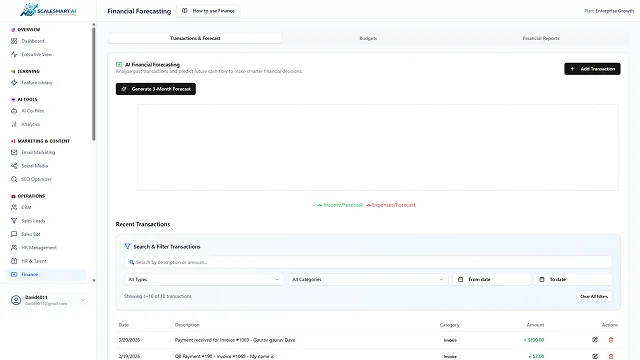The height and width of the screenshot is (360, 640).
Task: Click calendar icon in From date
Action: [x=460, y=280]
